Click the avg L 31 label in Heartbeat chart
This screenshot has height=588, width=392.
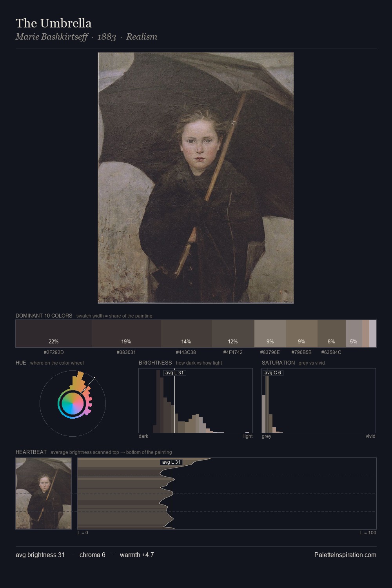[171, 462]
